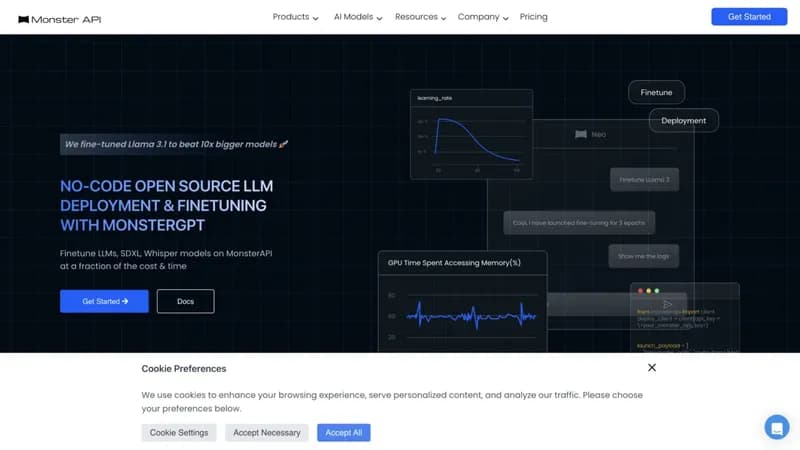
Task: Expand the Resources menu
Action: click(x=420, y=17)
